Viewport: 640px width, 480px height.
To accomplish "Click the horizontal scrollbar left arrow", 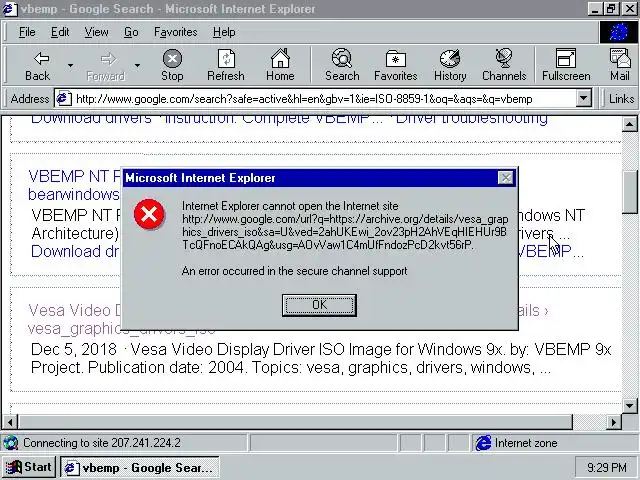I will (10, 422).
